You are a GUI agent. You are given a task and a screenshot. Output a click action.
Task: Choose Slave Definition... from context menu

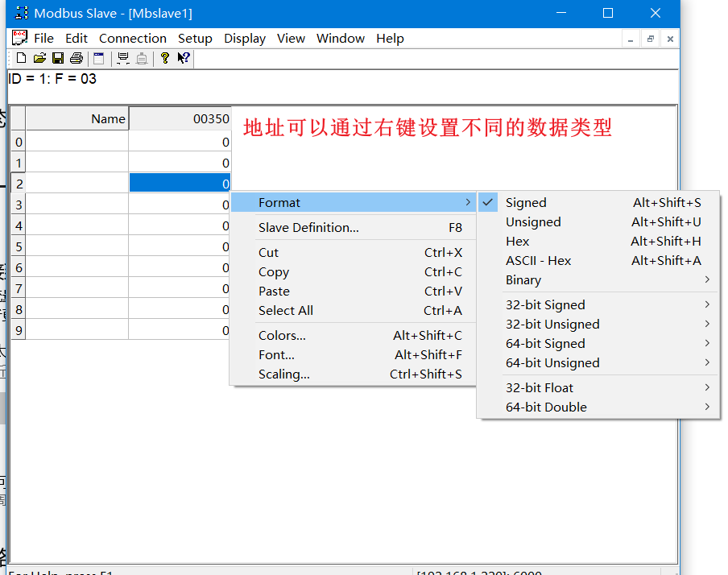354,228
